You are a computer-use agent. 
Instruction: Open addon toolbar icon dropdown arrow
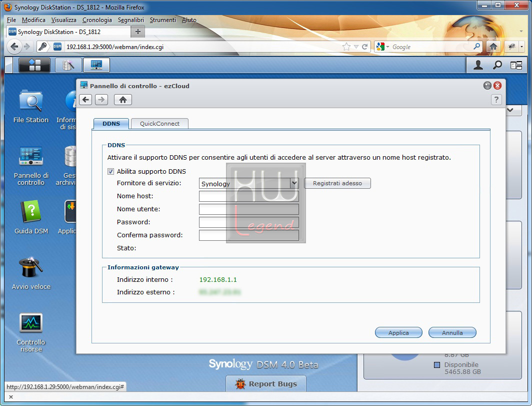[522, 47]
